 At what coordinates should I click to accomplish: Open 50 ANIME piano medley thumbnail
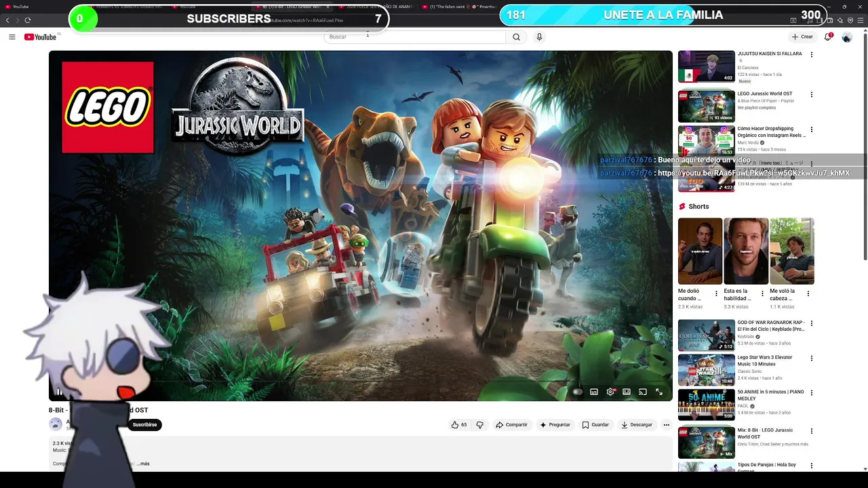706,404
